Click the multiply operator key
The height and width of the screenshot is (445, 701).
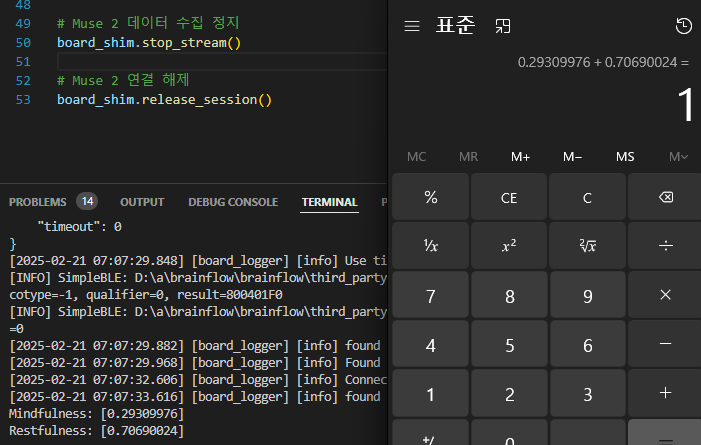[666, 295]
